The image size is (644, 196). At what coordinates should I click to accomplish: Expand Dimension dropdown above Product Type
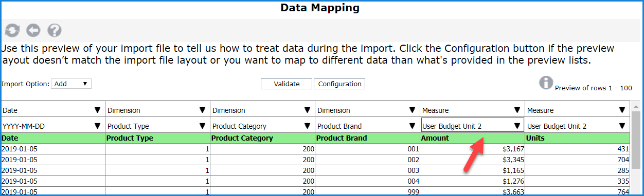coord(156,110)
